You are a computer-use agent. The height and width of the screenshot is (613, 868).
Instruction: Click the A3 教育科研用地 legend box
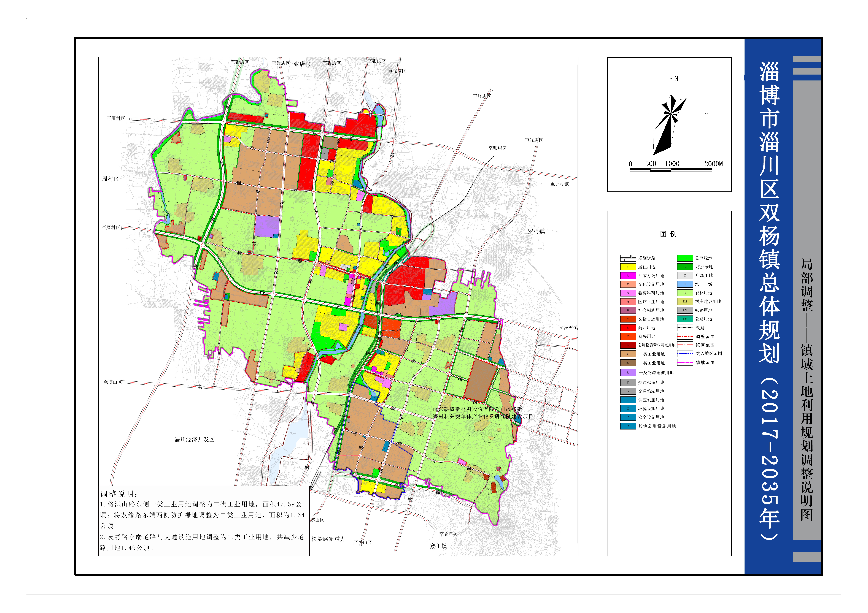tap(628, 293)
